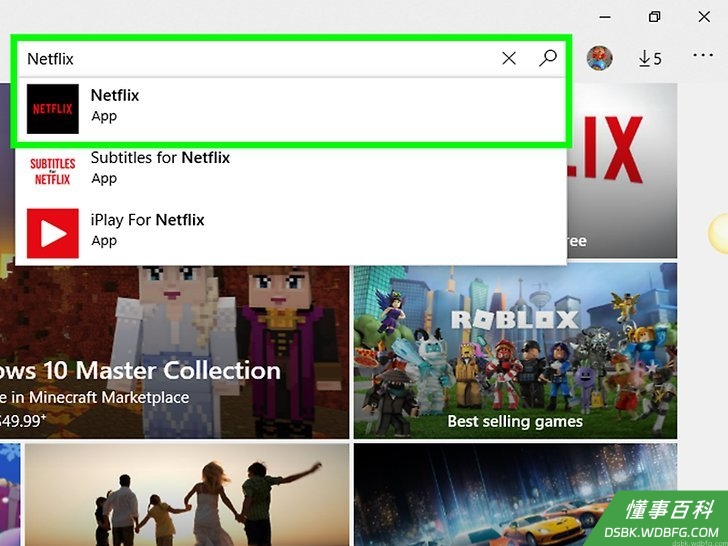The width and height of the screenshot is (728, 546).
Task: Minimize the Store window
Action: pos(605,17)
